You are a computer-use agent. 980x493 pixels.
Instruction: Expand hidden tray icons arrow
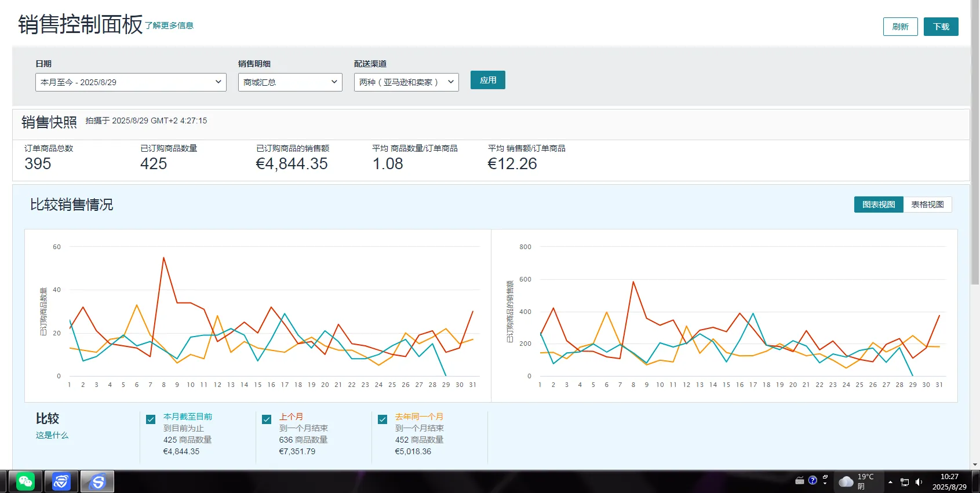point(891,482)
